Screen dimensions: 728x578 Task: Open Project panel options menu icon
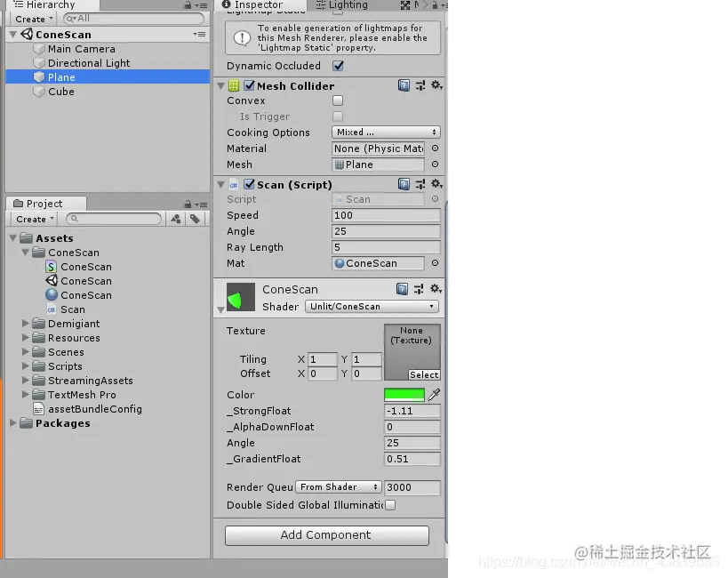pos(202,205)
